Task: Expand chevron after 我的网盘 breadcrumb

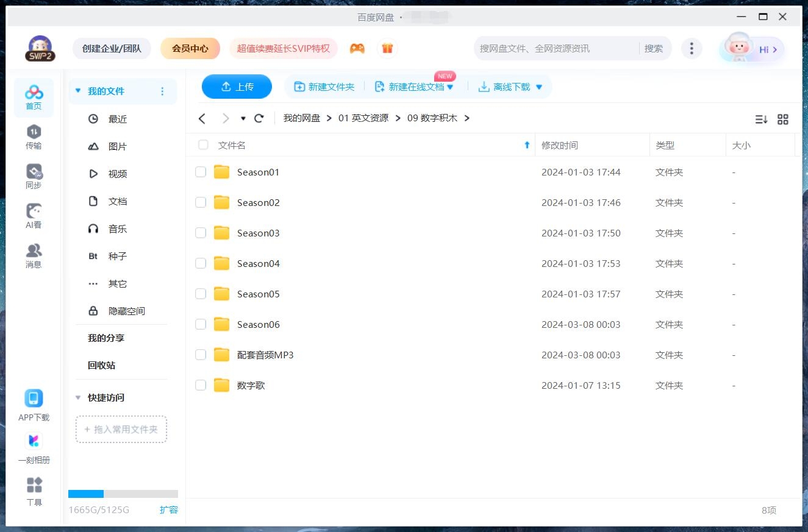Action: 329,118
